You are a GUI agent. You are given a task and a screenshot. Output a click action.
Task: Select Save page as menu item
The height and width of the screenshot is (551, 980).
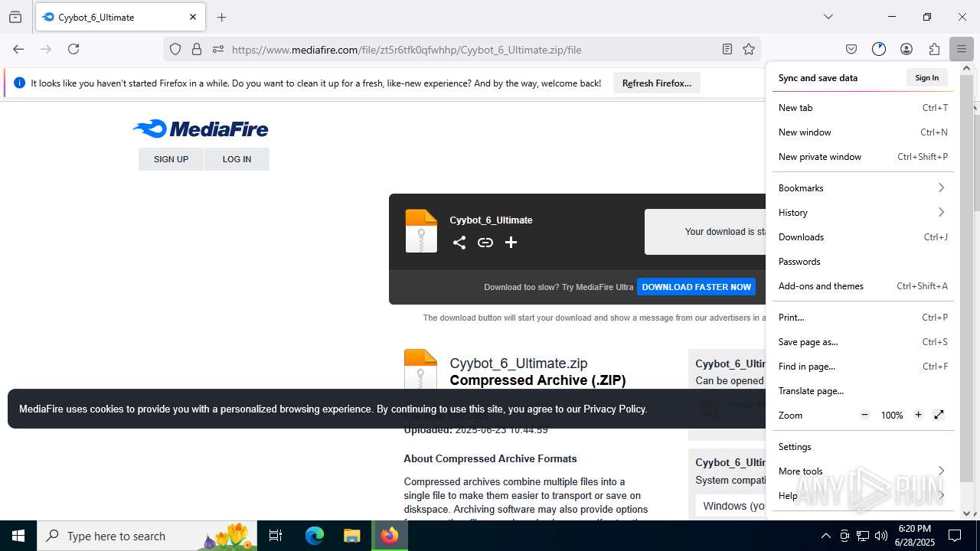point(862,342)
